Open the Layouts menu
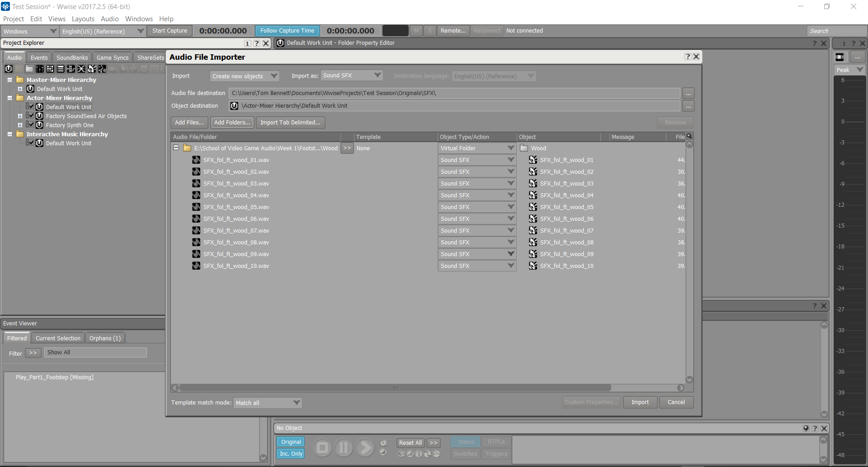This screenshot has height=467, width=868. point(83,19)
